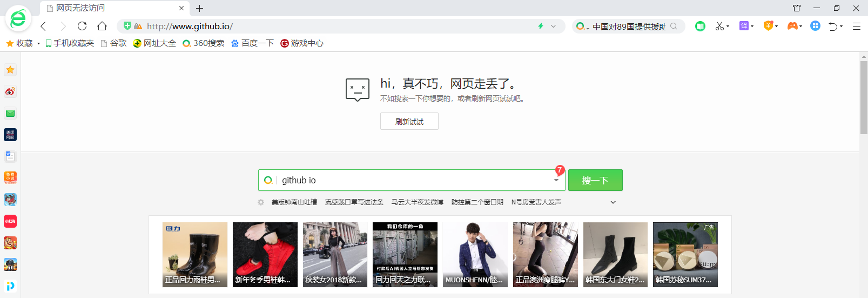Open the blue extensions grid icon
The width and height of the screenshot is (868, 298).
click(815, 26)
